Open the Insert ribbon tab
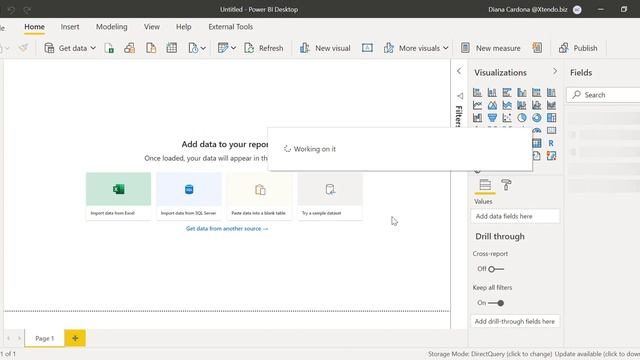Image resolution: width=640 pixels, height=360 pixels. pos(70,27)
